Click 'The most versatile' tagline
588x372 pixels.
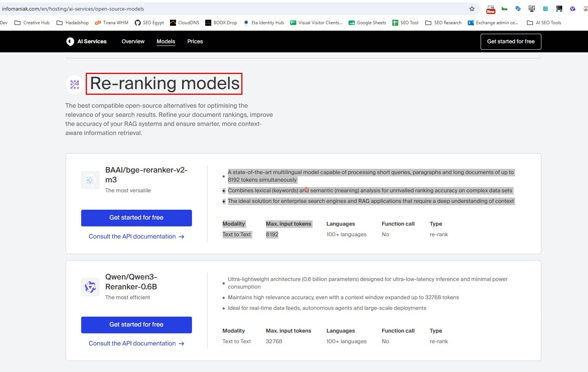[x=128, y=190]
